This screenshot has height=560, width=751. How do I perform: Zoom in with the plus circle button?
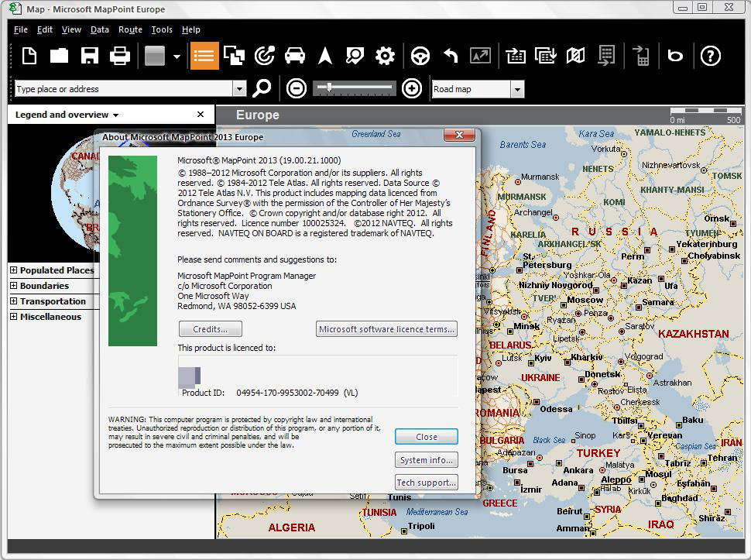(412, 88)
